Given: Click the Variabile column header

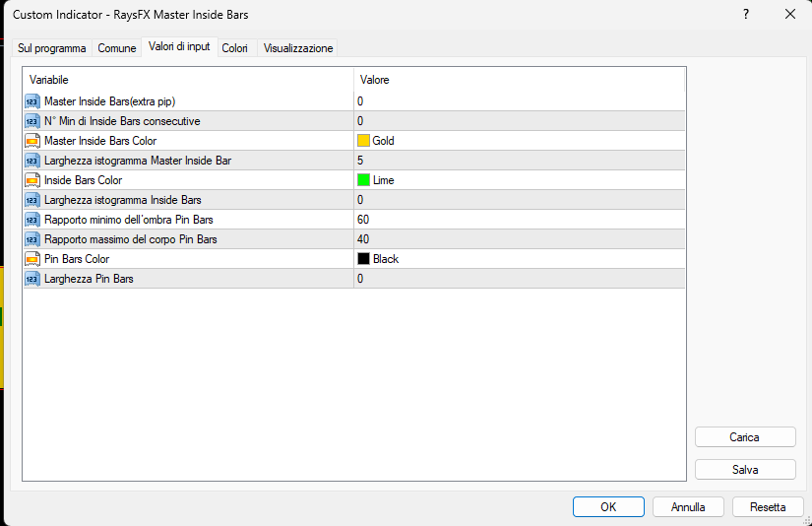Looking at the screenshot, I should (x=189, y=80).
